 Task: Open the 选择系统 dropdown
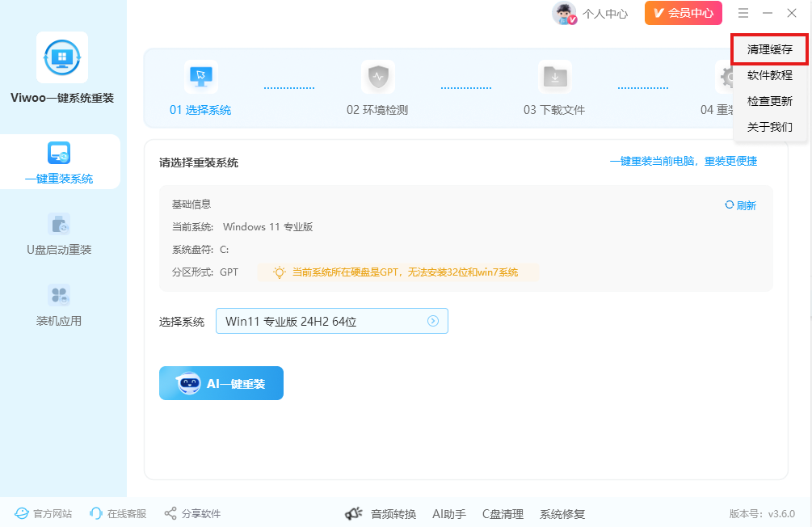[332, 321]
